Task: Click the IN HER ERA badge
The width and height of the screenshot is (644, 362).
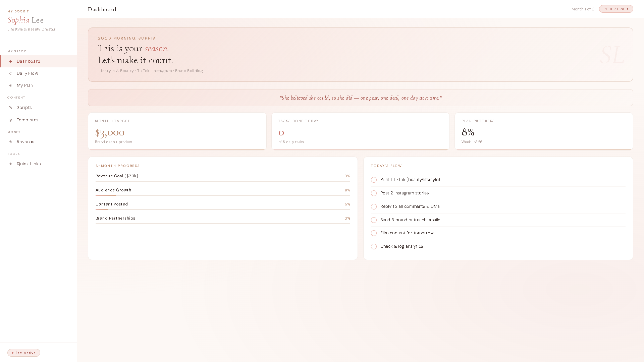Action: (616, 9)
